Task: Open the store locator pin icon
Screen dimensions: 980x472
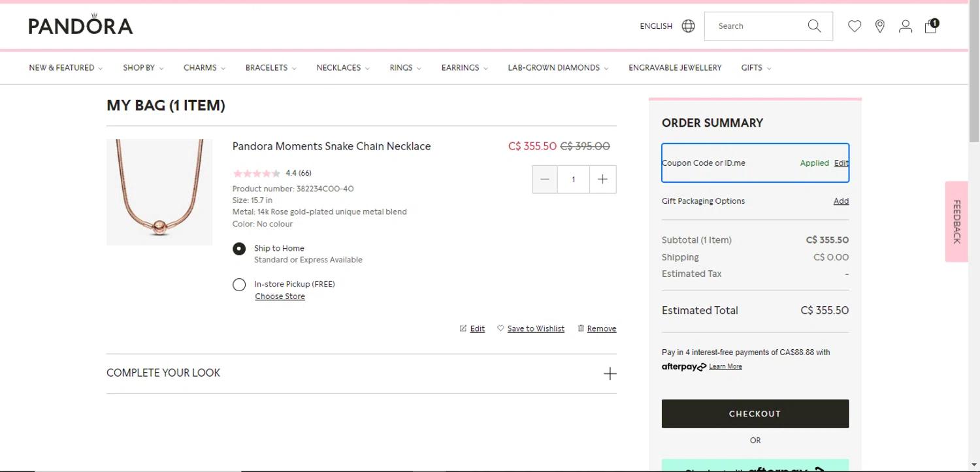Action: [x=880, y=26]
